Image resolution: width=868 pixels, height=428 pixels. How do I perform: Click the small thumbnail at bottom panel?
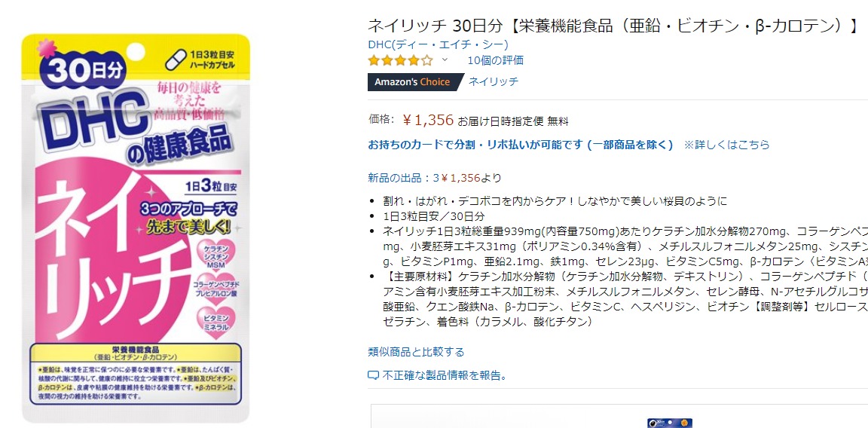point(670,423)
